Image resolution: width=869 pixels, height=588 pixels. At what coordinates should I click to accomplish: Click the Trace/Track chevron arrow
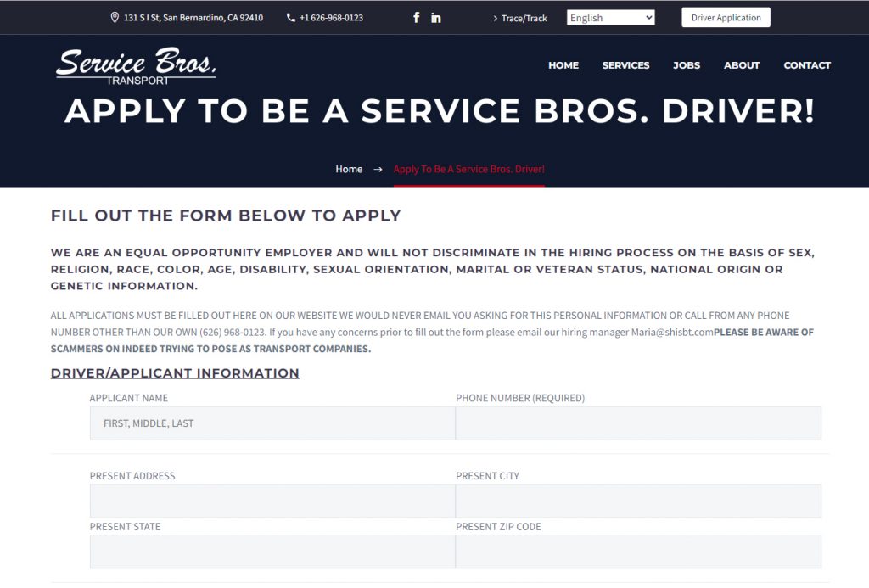495,19
